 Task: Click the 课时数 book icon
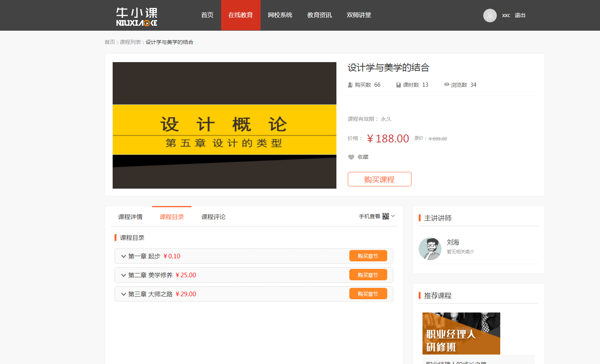pos(398,85)
